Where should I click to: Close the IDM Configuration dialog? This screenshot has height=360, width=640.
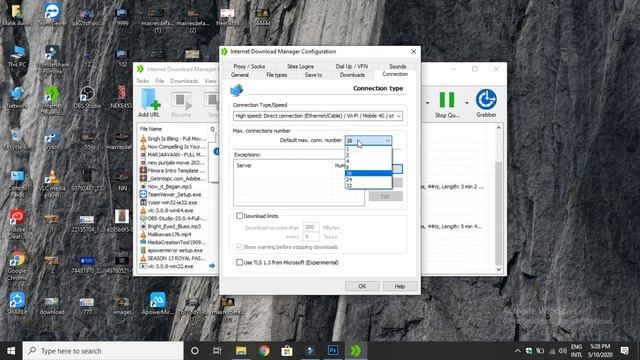pyautogui.click(x=413, y=51)
